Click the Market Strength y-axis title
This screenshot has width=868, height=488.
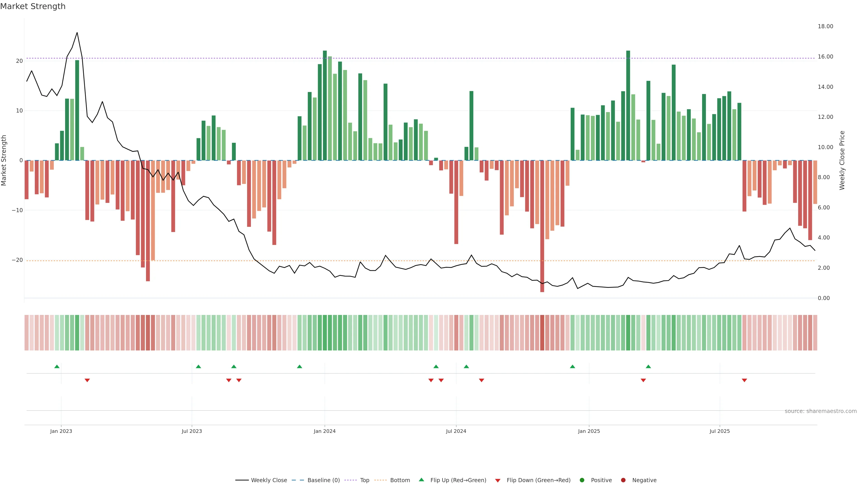pos(4,160)
